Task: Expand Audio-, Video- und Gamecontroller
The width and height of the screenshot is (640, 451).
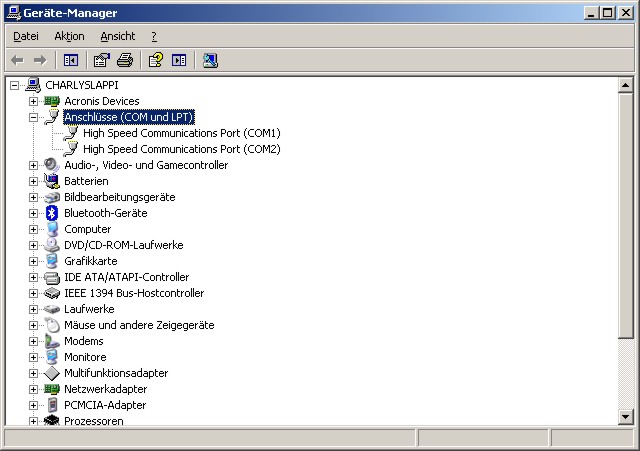Action: (33, 165)
